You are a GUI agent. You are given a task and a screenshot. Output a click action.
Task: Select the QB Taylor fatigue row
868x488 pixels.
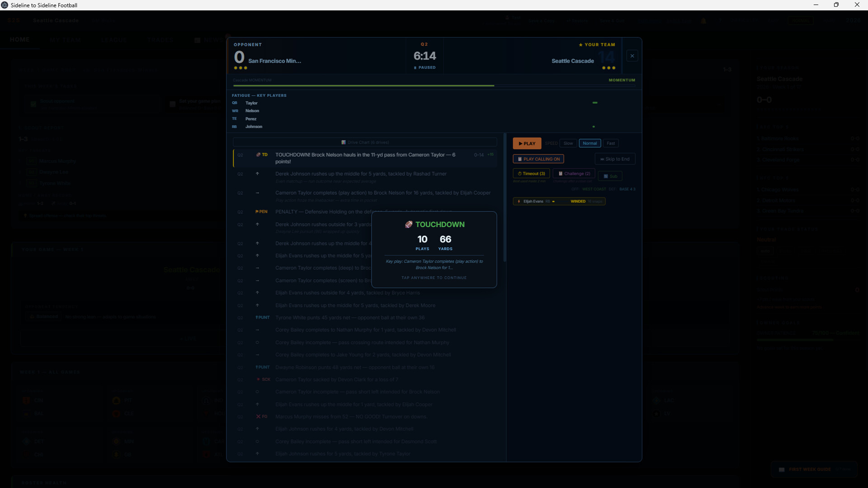[x=434, y=103]
